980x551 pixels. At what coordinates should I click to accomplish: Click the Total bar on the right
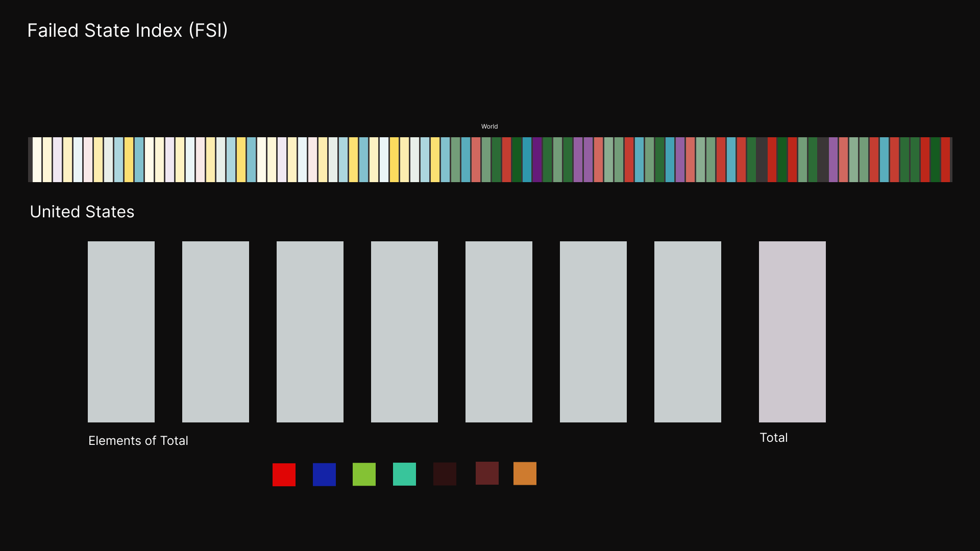(792, 332)
